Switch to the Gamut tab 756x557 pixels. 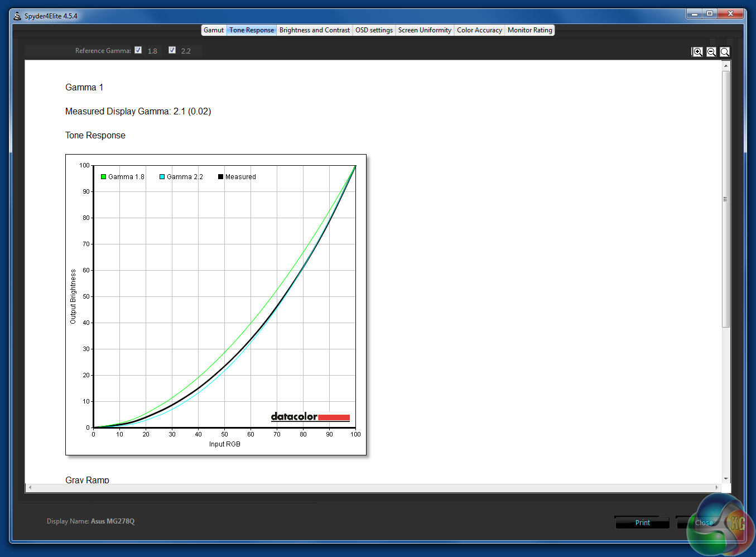[x=214, y=30]
